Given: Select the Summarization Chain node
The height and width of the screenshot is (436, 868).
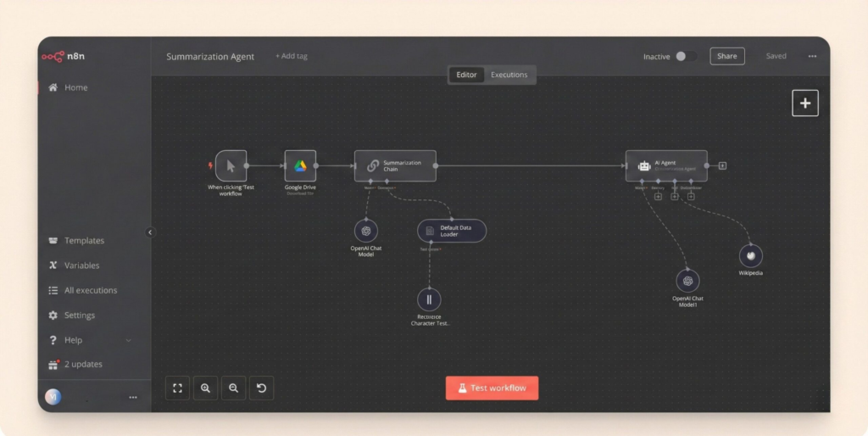Looking at the screenshot, I should (395, 165).
